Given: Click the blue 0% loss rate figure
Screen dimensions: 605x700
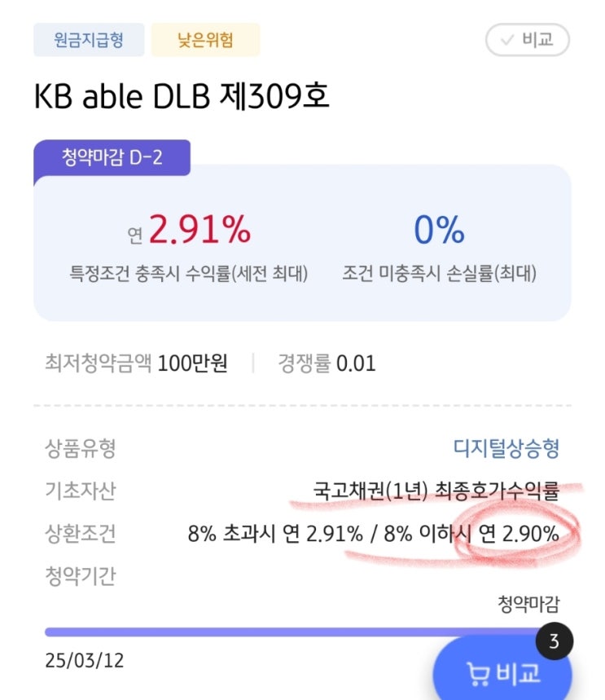Looking at the screenshot, I should [x=439, y=231].
